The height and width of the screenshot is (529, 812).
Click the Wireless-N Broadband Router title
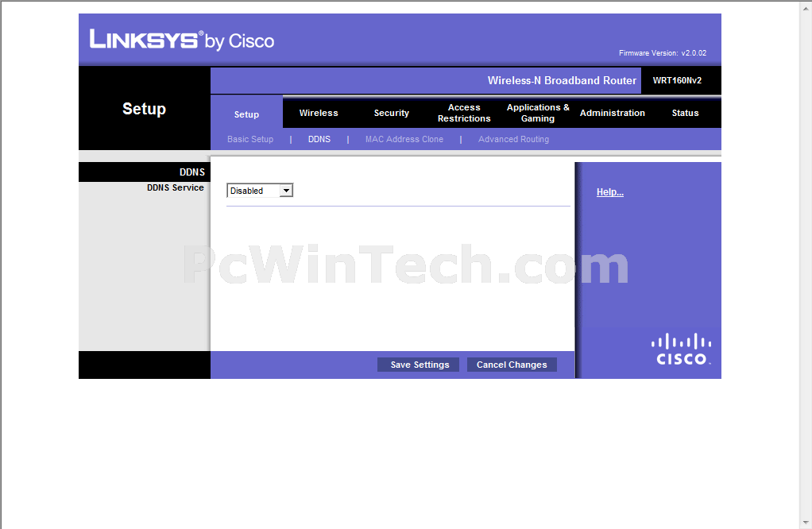point(562,80)
